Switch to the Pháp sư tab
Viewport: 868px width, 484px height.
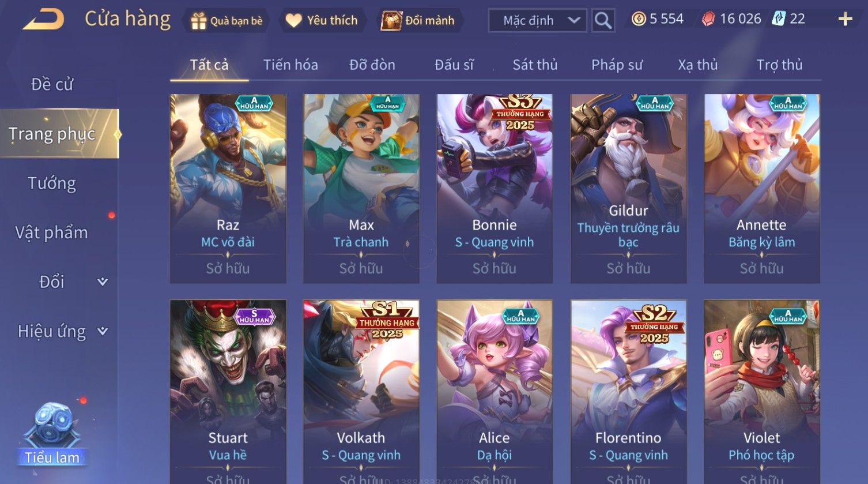(x=617, y=65)
